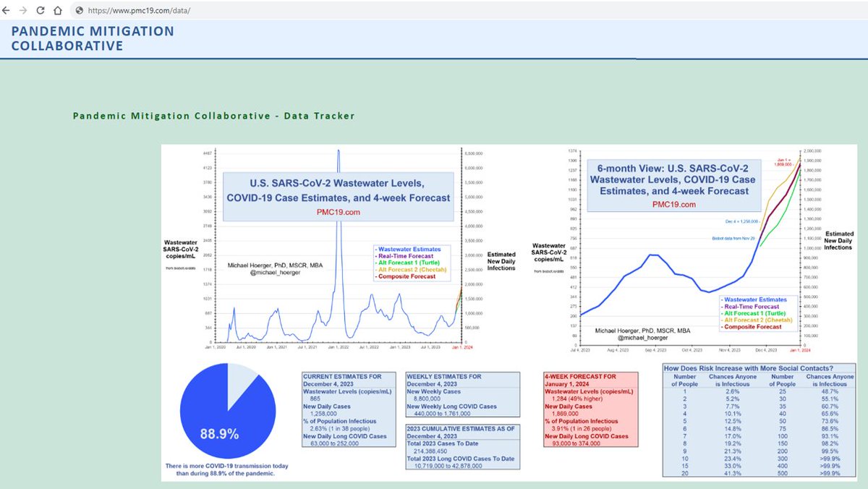Image resolution: width=868 pixels, height=489 pixels.
Task: Select the new daily cases value '1,258,000'
Action: [x=323, y=414]
